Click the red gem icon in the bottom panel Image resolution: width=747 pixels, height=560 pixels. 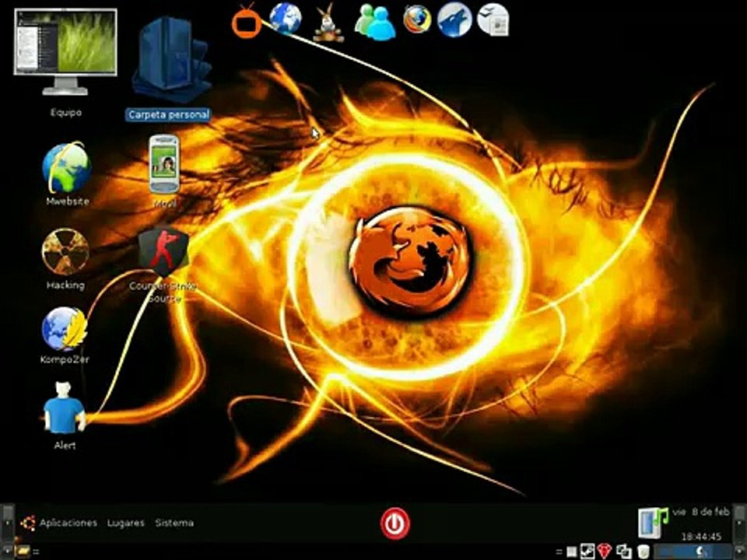coord(605,551)
